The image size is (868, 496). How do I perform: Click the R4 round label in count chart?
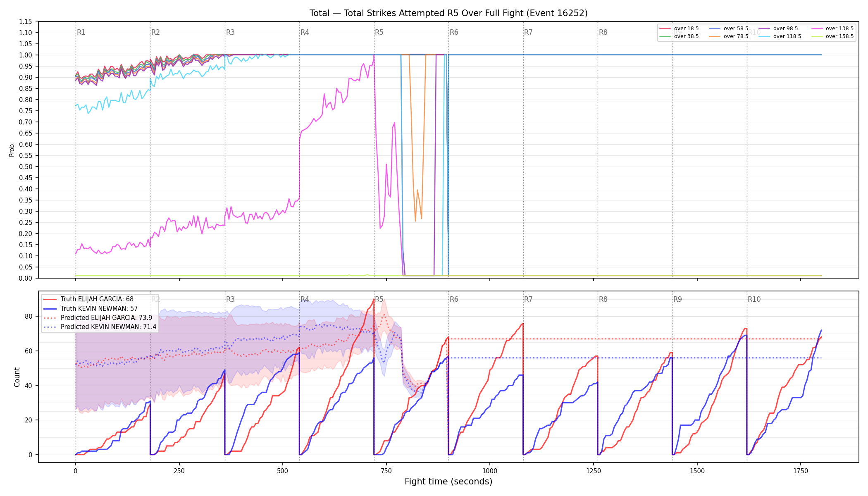coord(305,299)
